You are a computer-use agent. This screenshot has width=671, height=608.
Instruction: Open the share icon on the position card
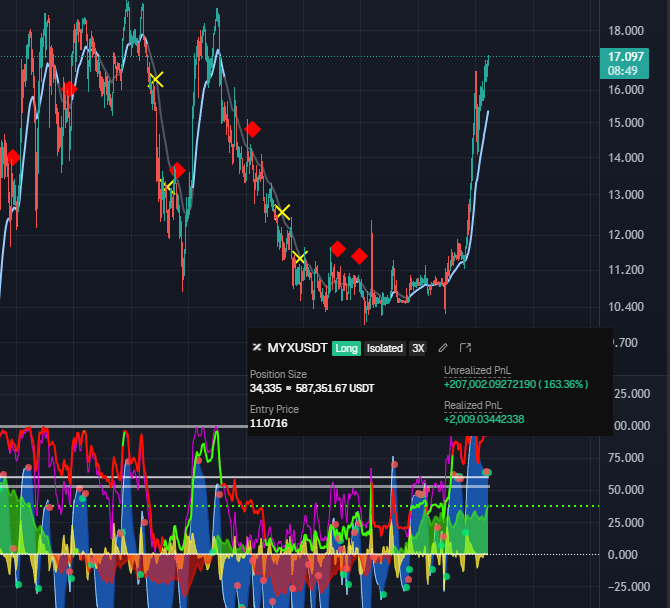tap(465, 348)
